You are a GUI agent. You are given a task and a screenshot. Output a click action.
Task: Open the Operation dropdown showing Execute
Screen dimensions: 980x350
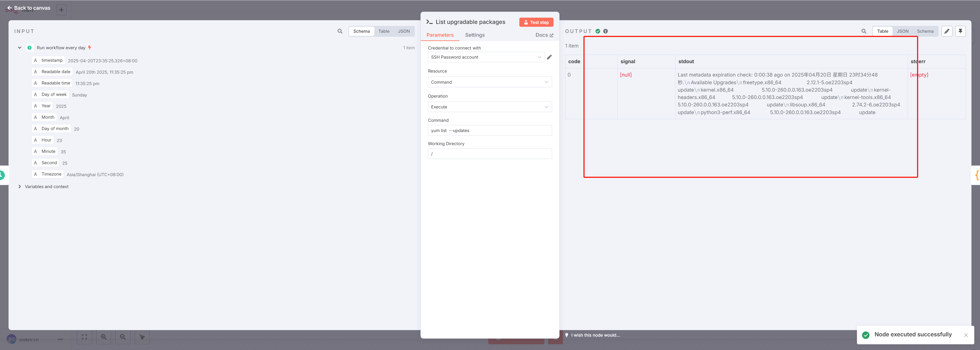click(489, 107)
